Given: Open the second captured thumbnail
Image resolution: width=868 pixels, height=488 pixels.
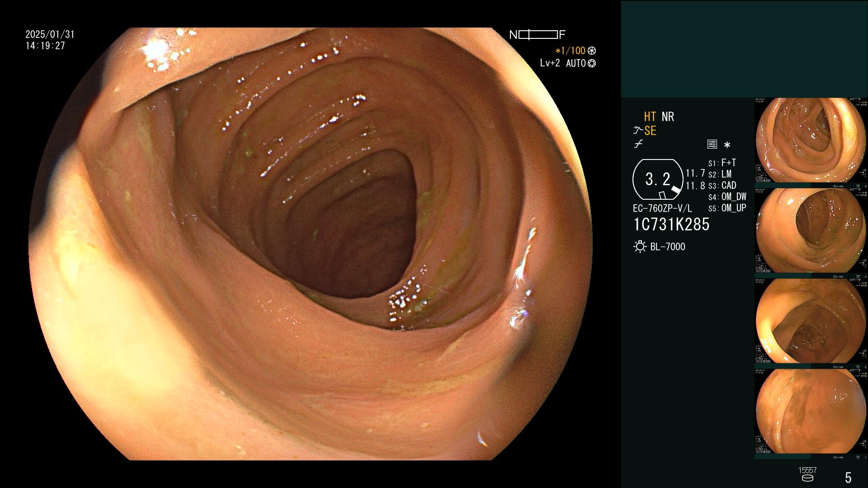Looking at the screenshot, I should (811, 230).
